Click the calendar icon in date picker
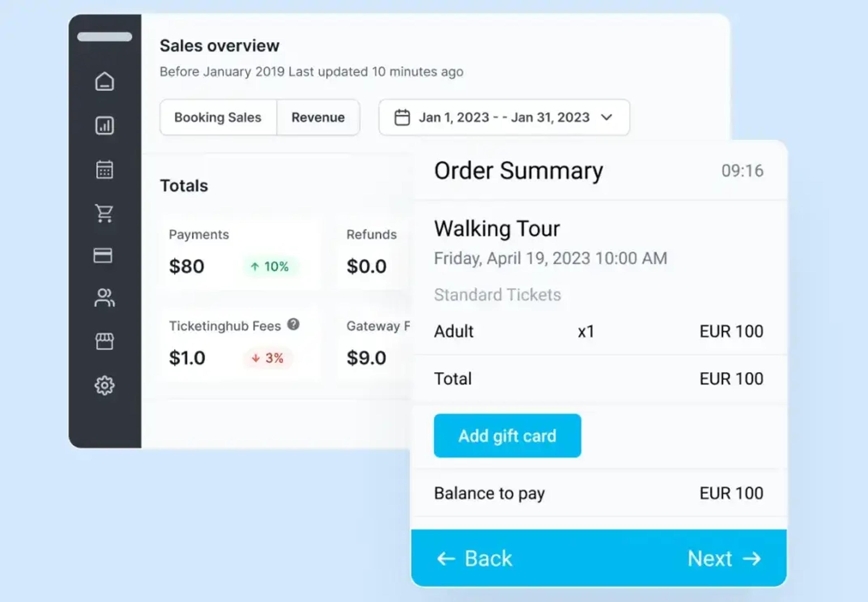 point(402,117)
